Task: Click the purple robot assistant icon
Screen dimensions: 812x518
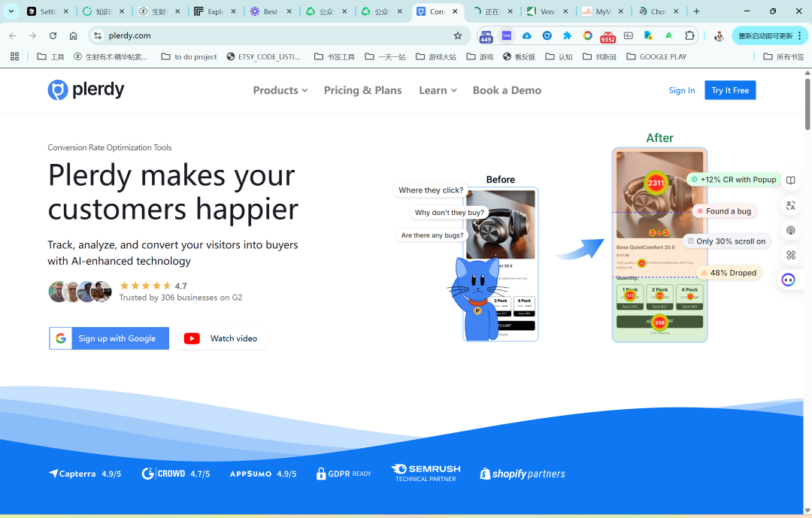Action: pos(788,280)
